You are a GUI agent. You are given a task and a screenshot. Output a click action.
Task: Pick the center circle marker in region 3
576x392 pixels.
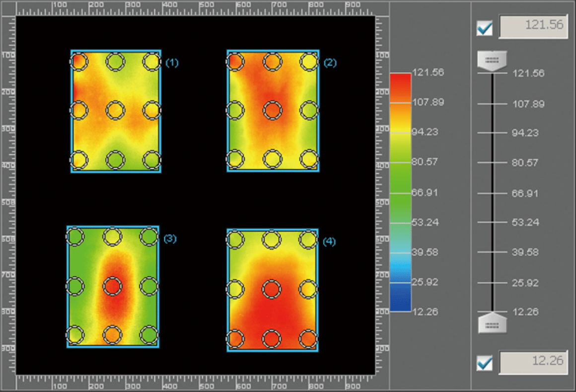coord(113,286)
